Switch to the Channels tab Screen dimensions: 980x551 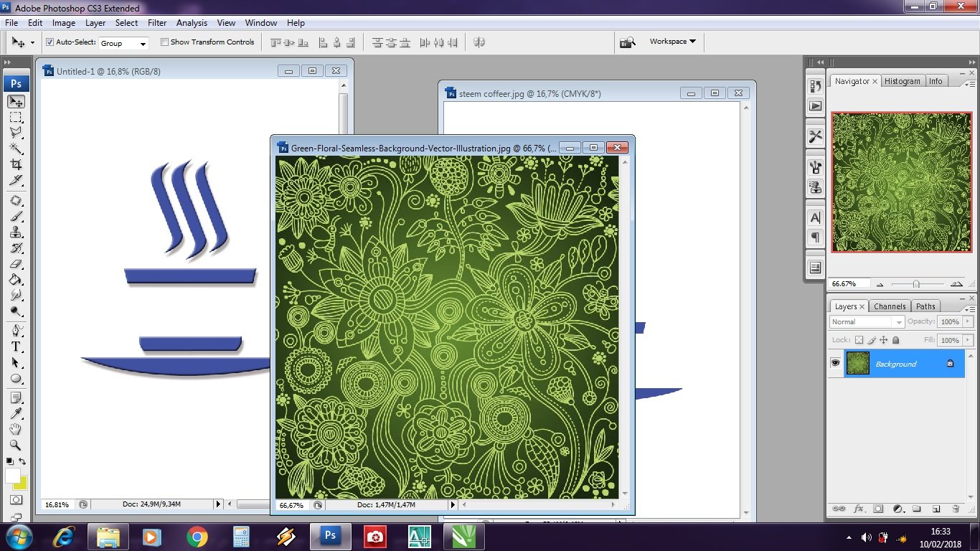tap(890, 306)
